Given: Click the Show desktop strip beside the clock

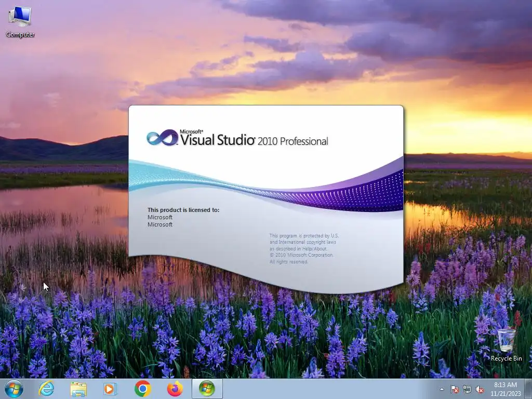Looking at the screenshot, I should [529, 389].
